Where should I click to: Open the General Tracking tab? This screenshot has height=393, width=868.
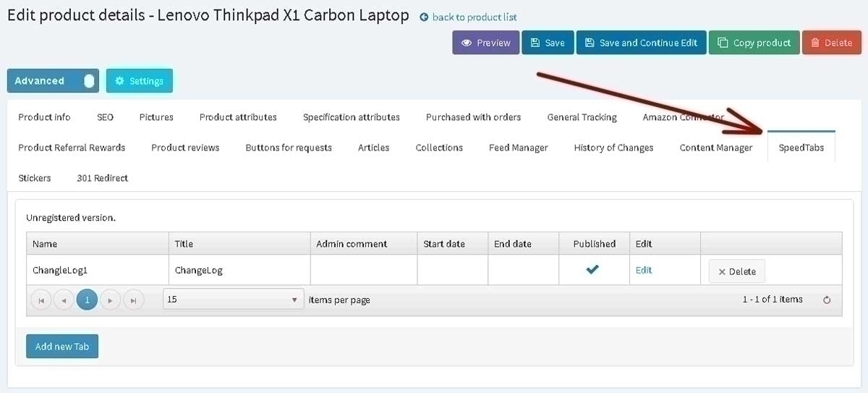pos(582,117)
